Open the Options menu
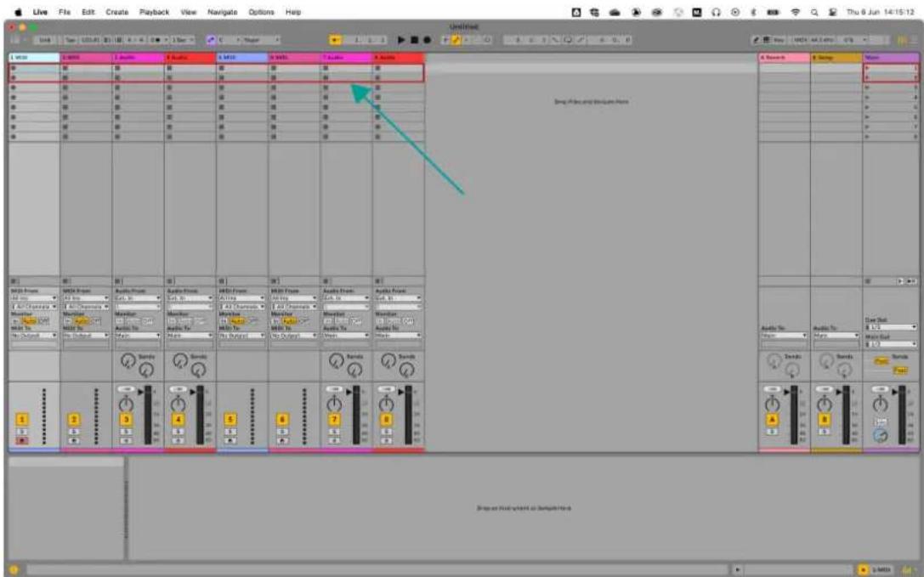The image size is (924, 577). tap(261, 12)
